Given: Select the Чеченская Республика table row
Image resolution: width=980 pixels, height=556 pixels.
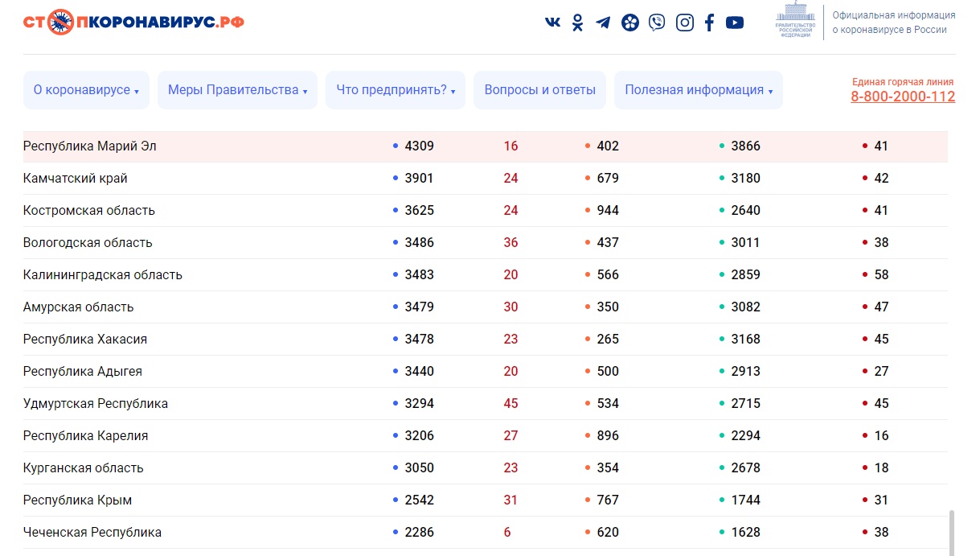Looking at the screenshot, I should [92, 532].
